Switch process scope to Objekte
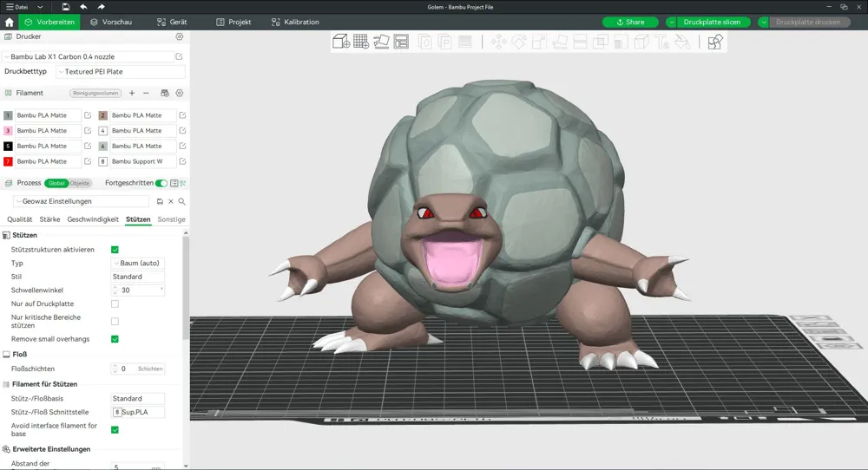The height and width of the screenshot is (470, 868). click(x=80, y=183)
